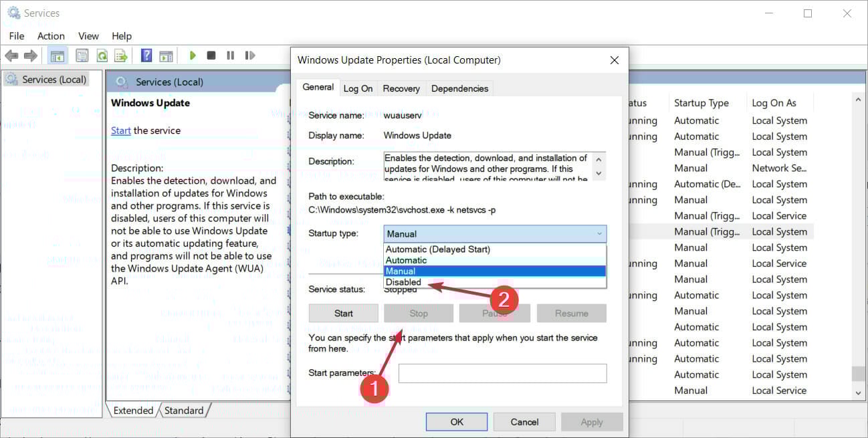Click the svchost.exe executable path text
This screenshot has width=868, height=438.
[402, 210]
